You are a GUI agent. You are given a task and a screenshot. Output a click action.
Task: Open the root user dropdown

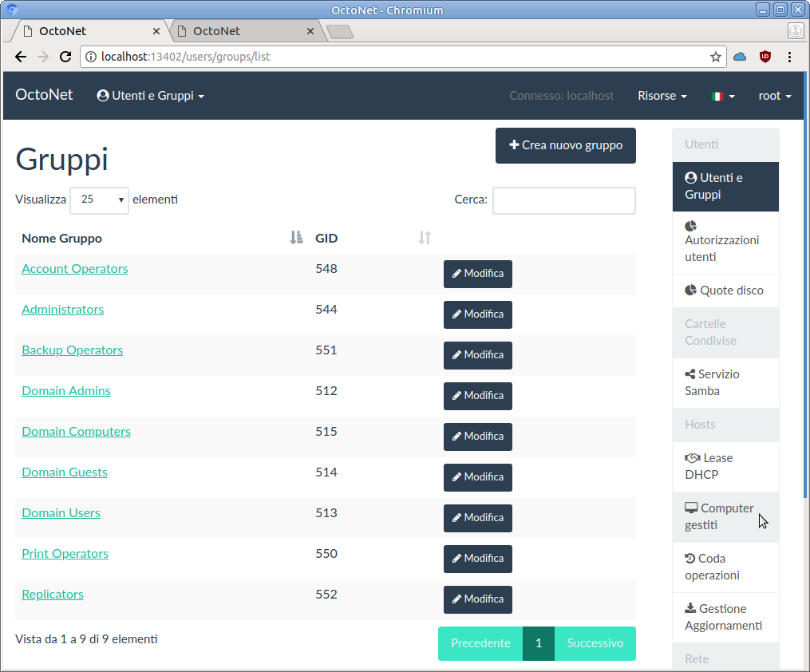[x=775, y=96]
